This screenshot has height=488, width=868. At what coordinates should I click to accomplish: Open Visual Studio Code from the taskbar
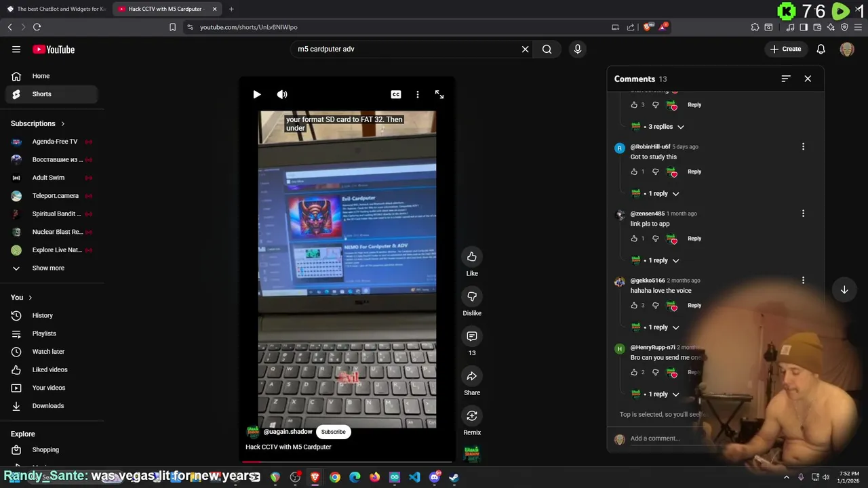414,477
